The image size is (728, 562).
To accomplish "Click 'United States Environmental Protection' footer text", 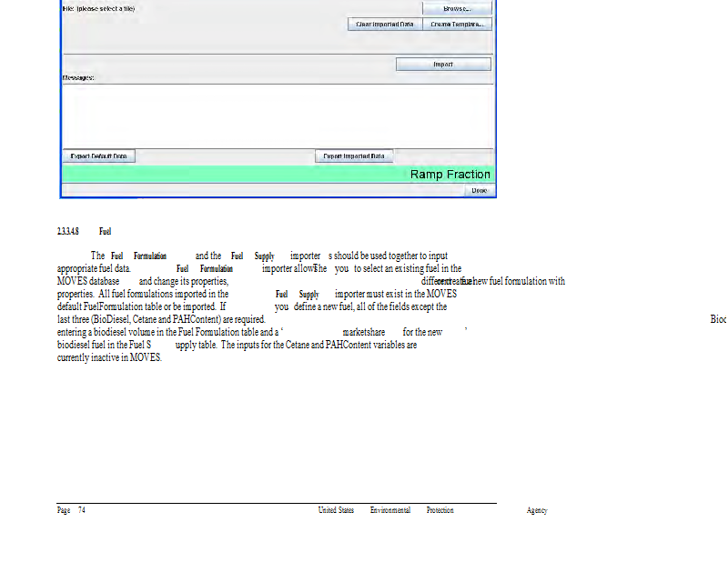I will coord(385,510).
